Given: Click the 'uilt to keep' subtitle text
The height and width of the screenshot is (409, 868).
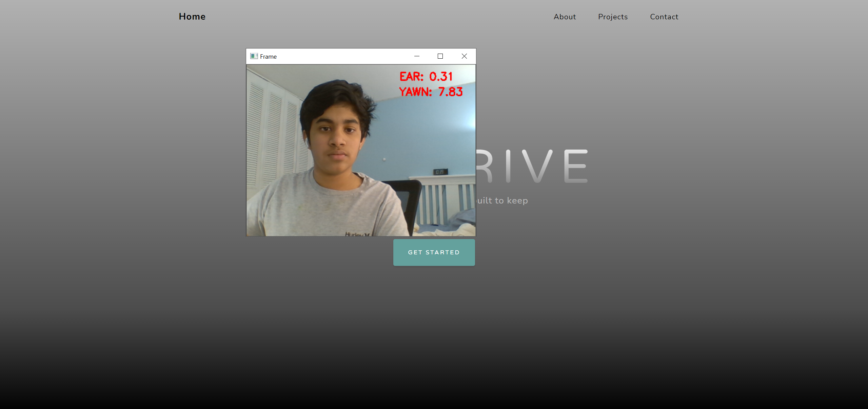Looking at the screenshot, I should pyautogui.click(x=502, y=200).
